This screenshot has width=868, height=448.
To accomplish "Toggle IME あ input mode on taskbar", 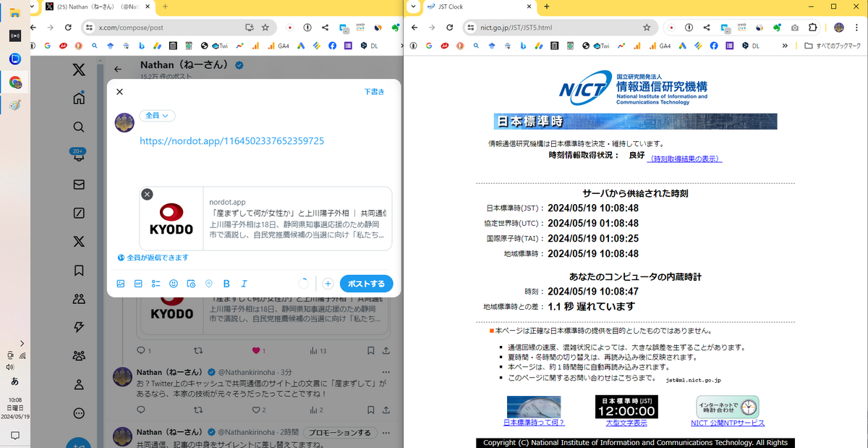I will click(14, 381).
